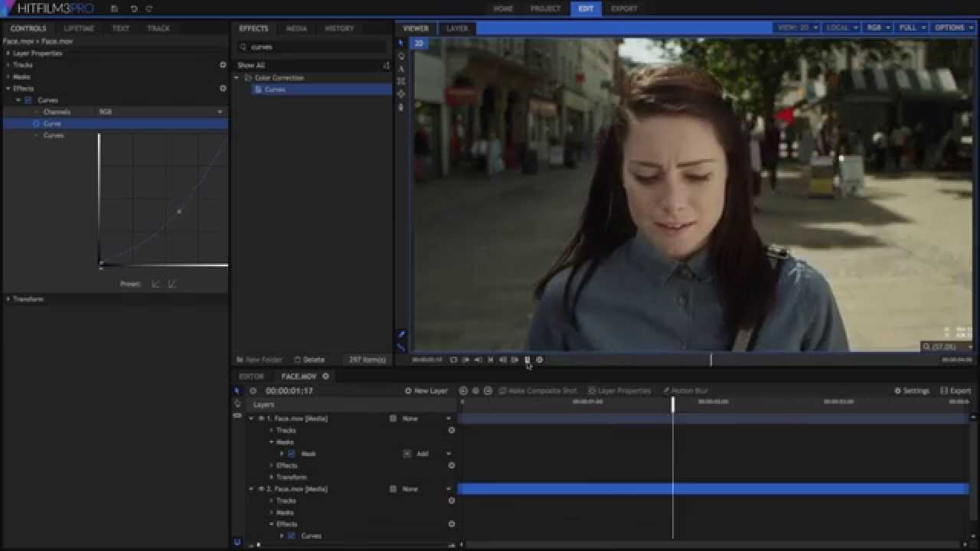Click gear icon on layer 1 Effects row

coord(451,465)
